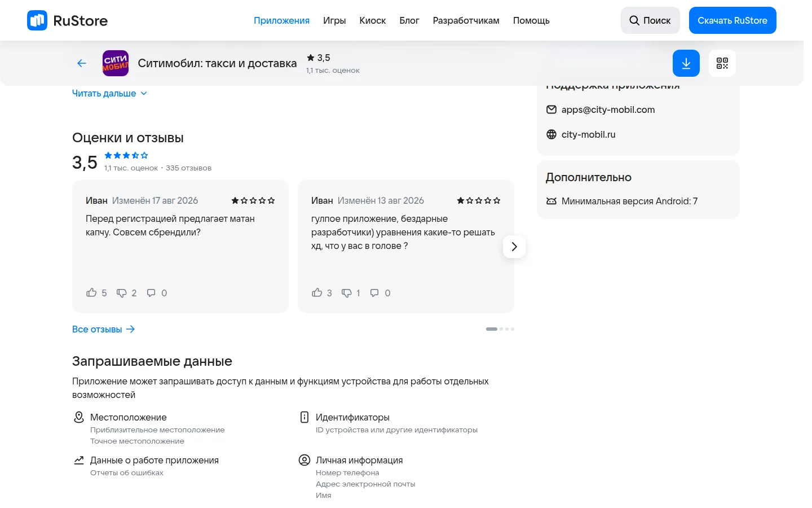
Task: Visit the city-mobil.ru website link
Action: tap(588, 134)
